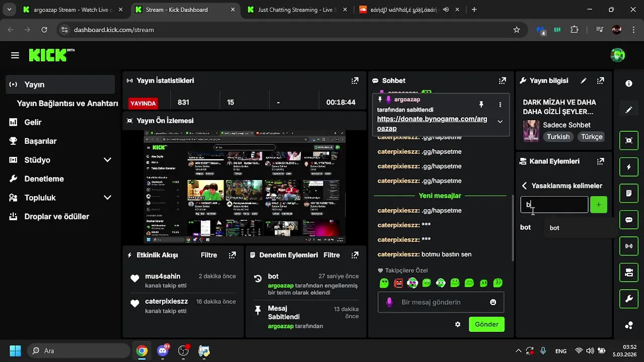
Task: Insert the red angry emote
Action: click(398, 283)
